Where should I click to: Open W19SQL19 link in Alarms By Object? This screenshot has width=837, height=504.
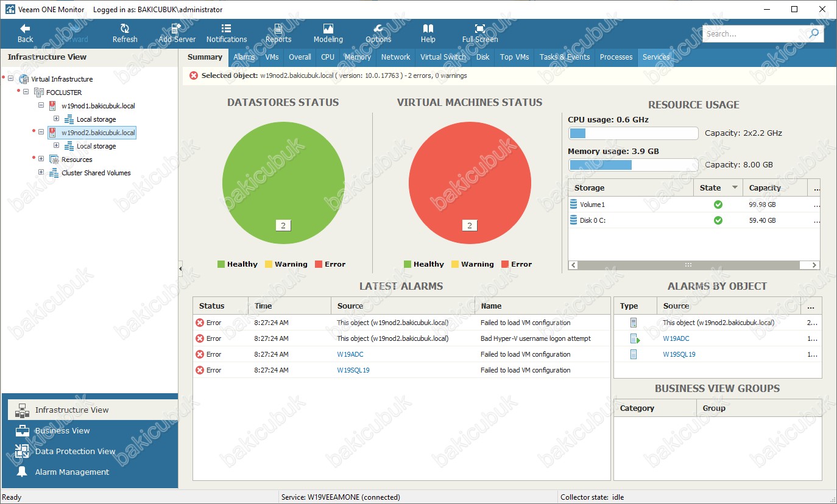coord(679,354)
